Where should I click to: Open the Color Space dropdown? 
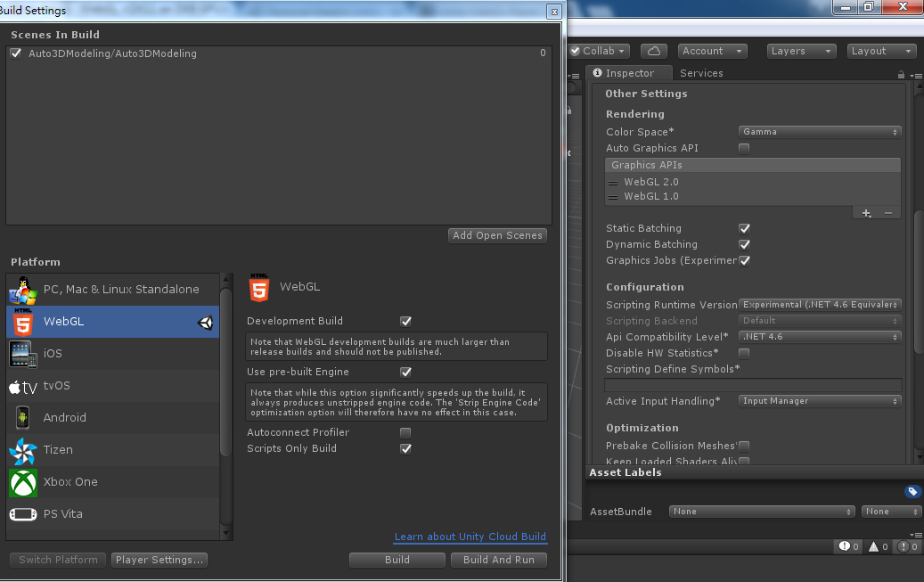[819, 132]
